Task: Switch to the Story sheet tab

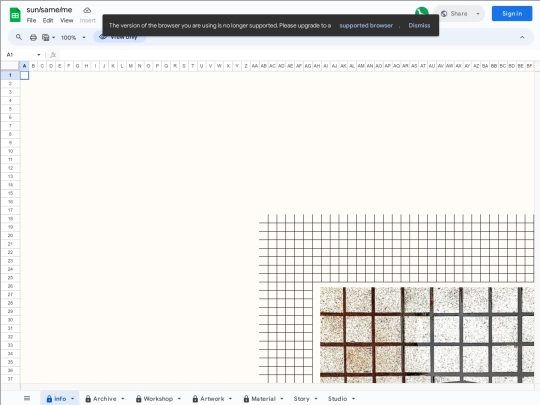Action: 301,398
